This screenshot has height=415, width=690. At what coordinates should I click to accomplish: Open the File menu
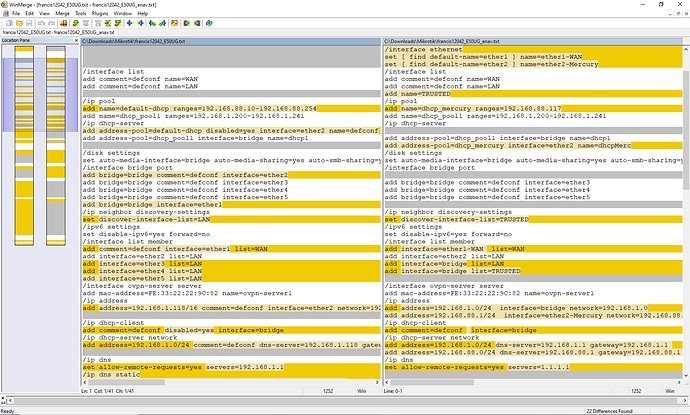point(15,13)
